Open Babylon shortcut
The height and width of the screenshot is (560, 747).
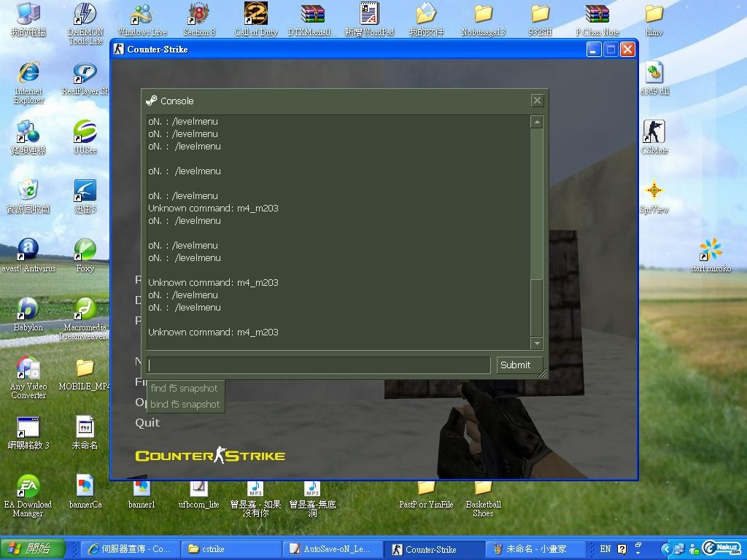pyautogui.click(x=28, y=315)
